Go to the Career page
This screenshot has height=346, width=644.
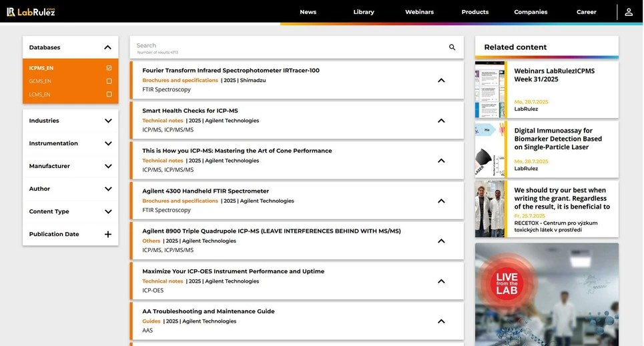[x=587, y=12]
